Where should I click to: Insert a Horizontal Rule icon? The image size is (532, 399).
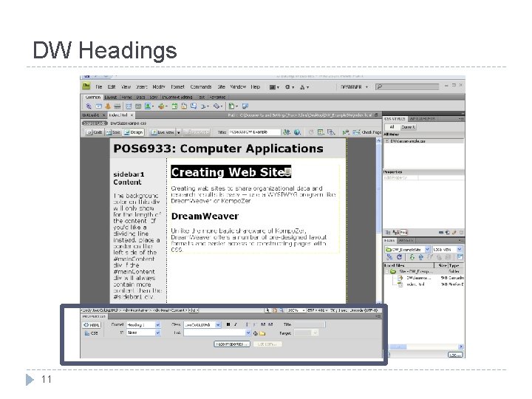coord(117,106)
